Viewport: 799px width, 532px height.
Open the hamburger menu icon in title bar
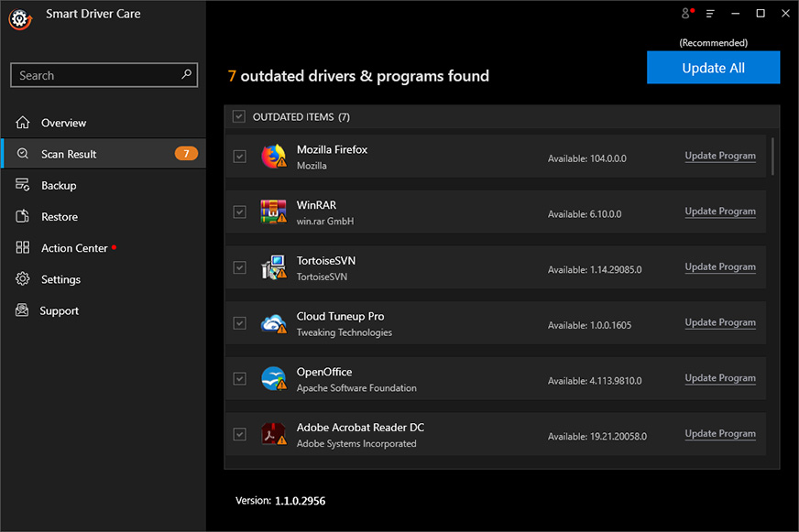[710, 14]
